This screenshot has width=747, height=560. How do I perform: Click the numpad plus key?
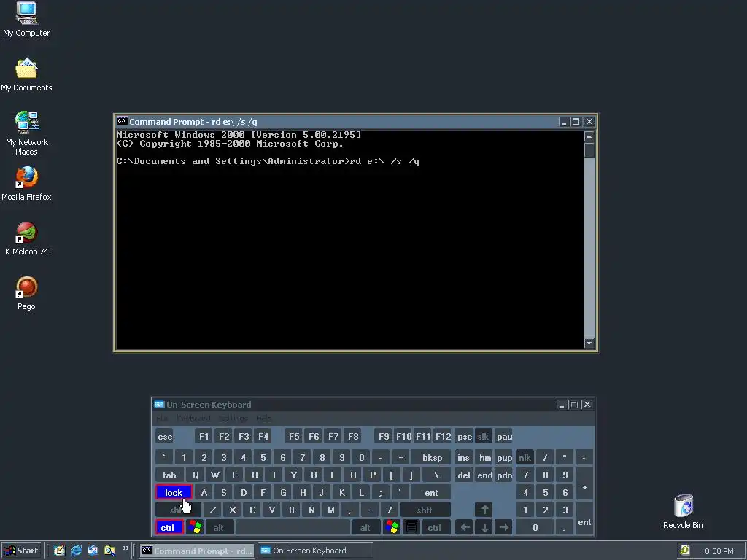tap(584, 483)
